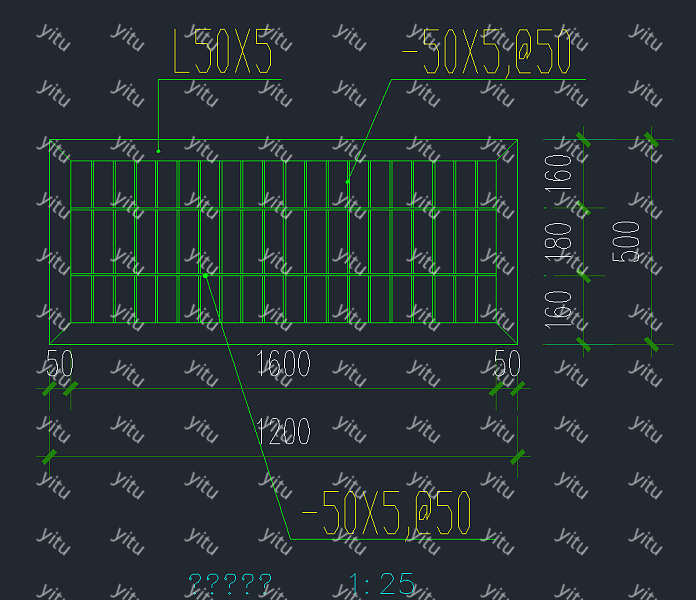The width and height of the screenshot is (696, 600).
Task: Pick the upper -50X5,@50 leader endpoint in grating
Action: pyautogui.click(x=348, y=181)
